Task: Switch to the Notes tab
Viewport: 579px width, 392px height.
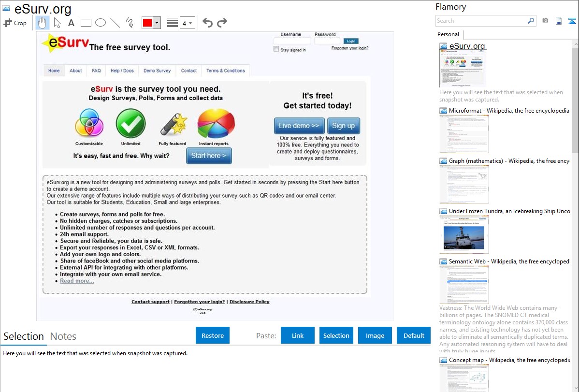Action: pos(63,336)
